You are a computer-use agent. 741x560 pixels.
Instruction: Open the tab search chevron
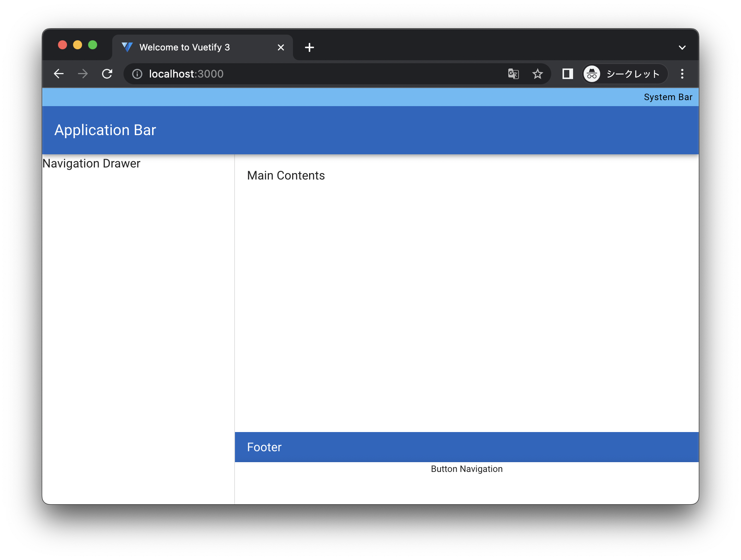point(682,47)
